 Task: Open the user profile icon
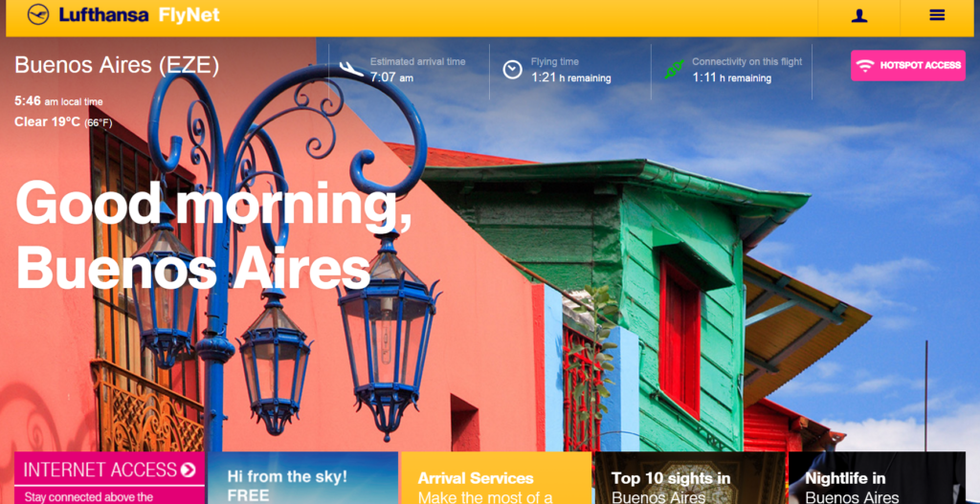tap(859, 15)
